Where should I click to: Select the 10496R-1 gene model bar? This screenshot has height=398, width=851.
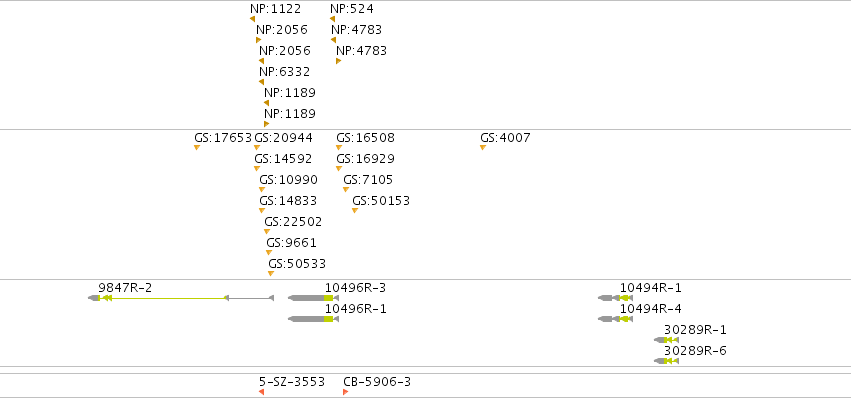pos(314,319)
